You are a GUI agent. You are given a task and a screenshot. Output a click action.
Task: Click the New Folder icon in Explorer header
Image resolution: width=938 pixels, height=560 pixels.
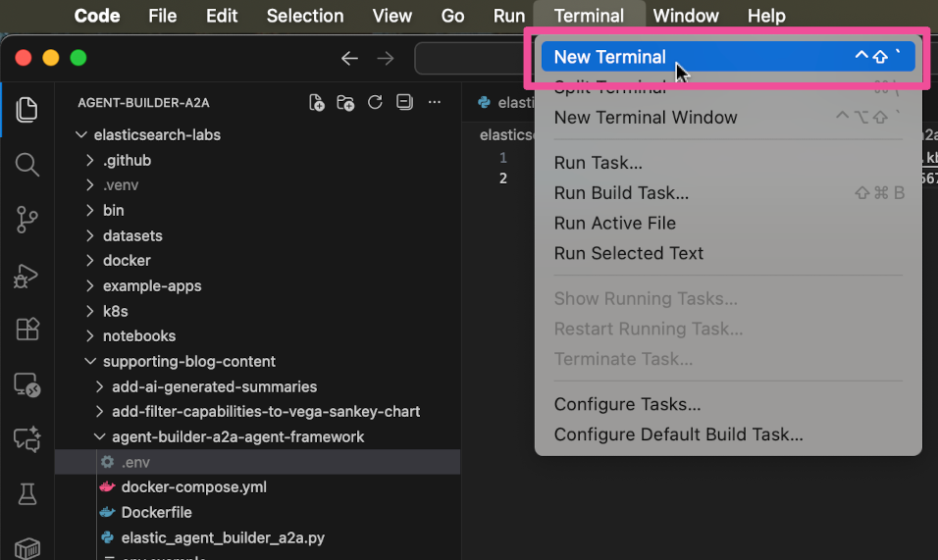[345, 103]
